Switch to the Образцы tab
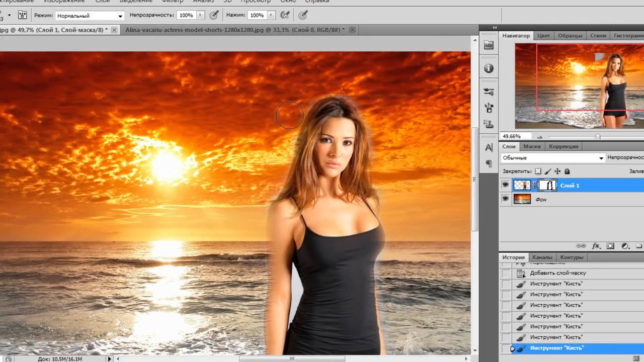Image resolution: width=644 pixels, height=362 pixels. (x=570, y=36)
